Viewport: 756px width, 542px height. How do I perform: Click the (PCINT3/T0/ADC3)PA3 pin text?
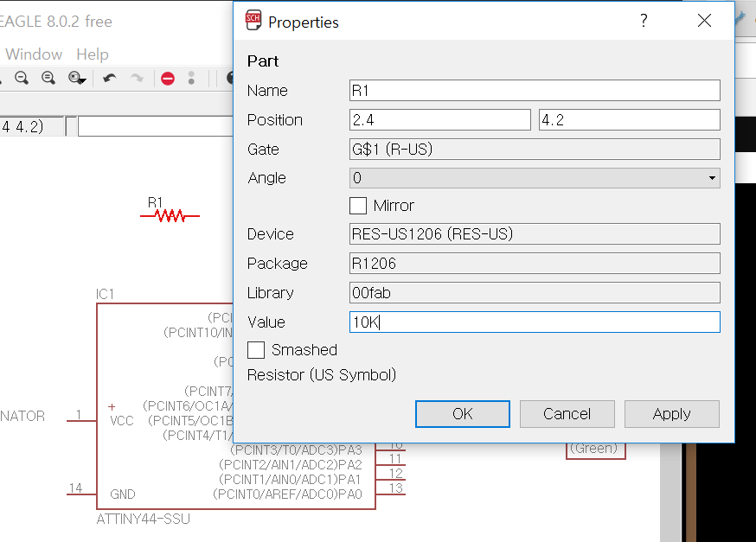coord(296,450)
